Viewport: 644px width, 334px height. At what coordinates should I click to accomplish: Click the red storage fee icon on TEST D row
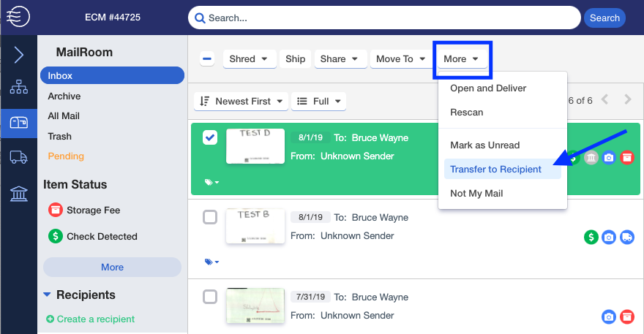pos(626,158)
